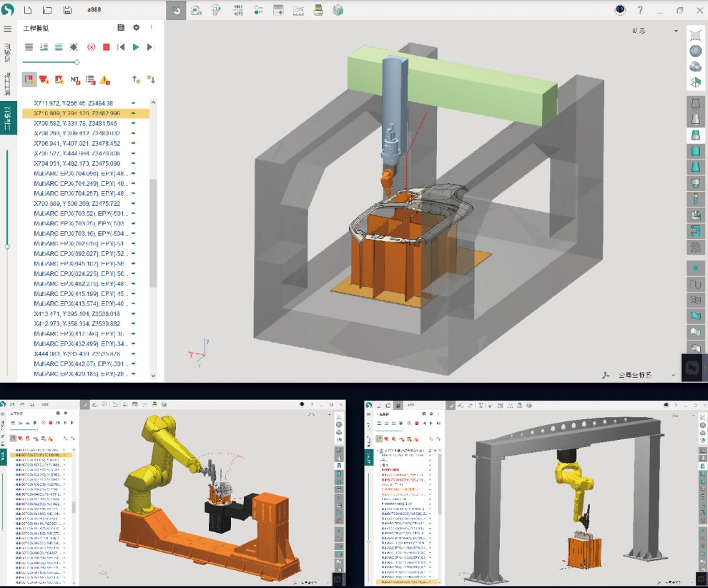The width and height of the screenshot is (708, 588).
Task: Click the color-layer printer icon
Action: click(319, 9)
